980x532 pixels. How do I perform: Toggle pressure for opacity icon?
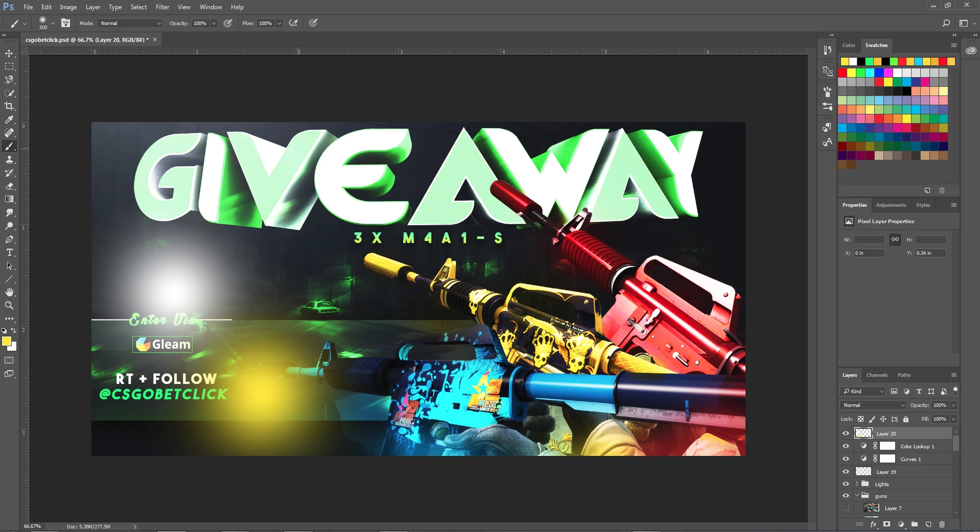[228, 23]
